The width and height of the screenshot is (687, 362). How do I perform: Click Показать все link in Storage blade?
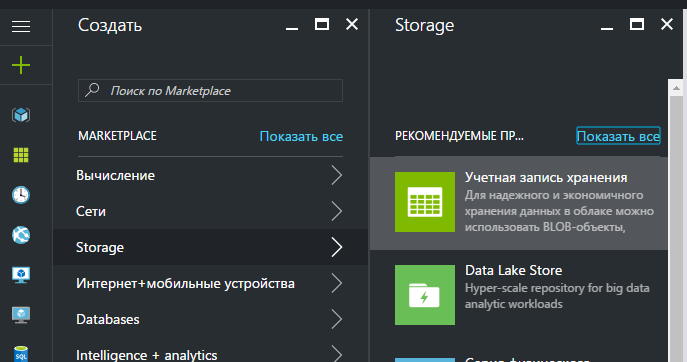(618, 136)
